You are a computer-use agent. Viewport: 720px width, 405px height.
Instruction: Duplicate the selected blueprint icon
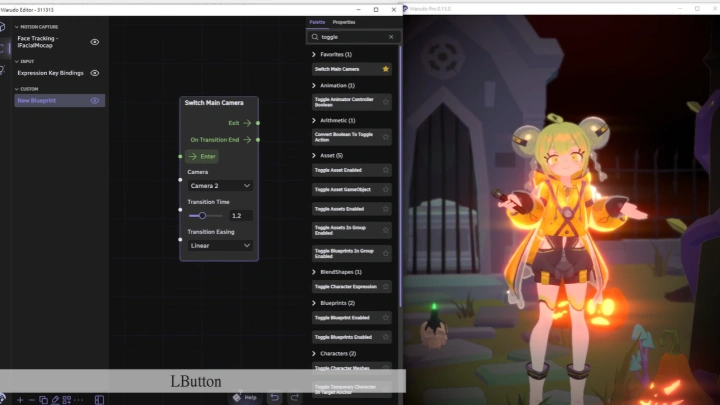click(43, 400)
